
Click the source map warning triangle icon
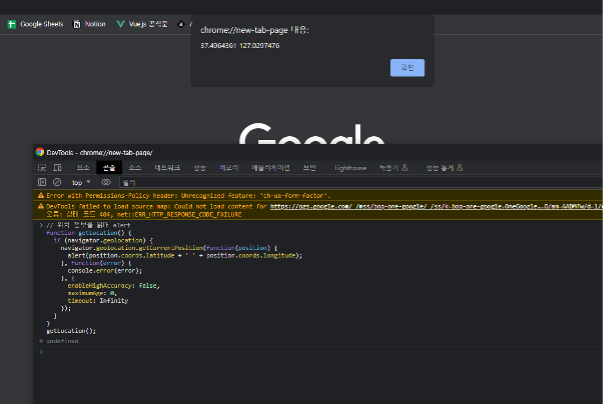[x=41, y=206]
